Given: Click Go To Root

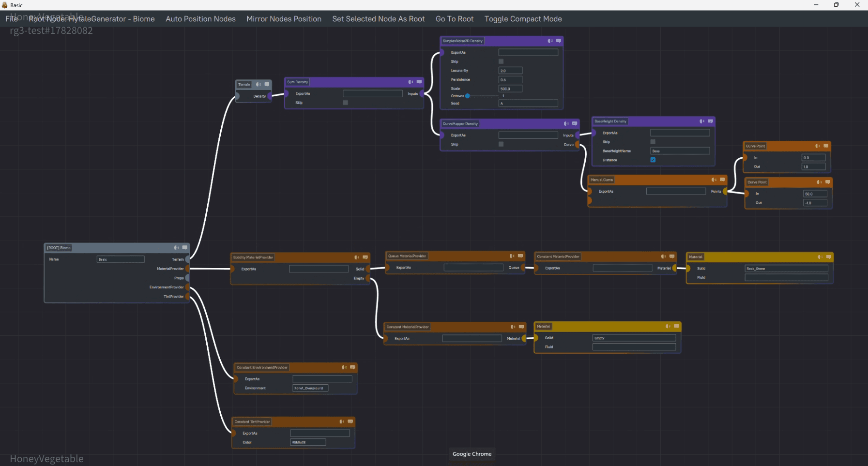Looking at the screenshot, I should coord(454,19).
